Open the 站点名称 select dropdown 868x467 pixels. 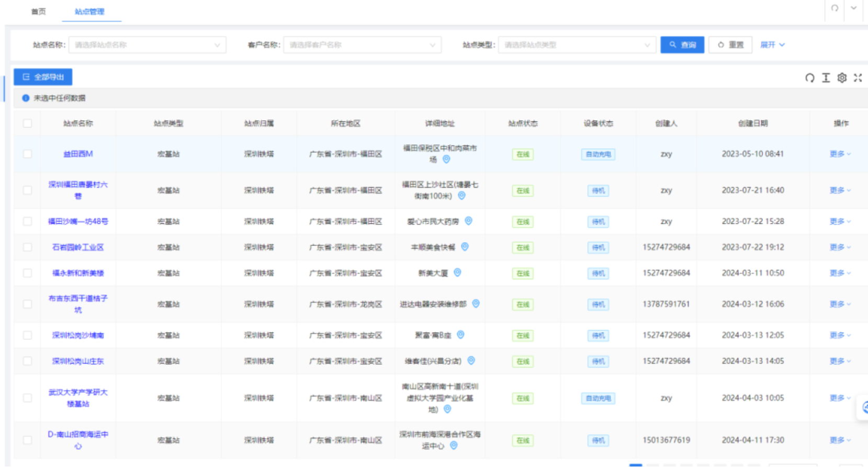(148, 45)
